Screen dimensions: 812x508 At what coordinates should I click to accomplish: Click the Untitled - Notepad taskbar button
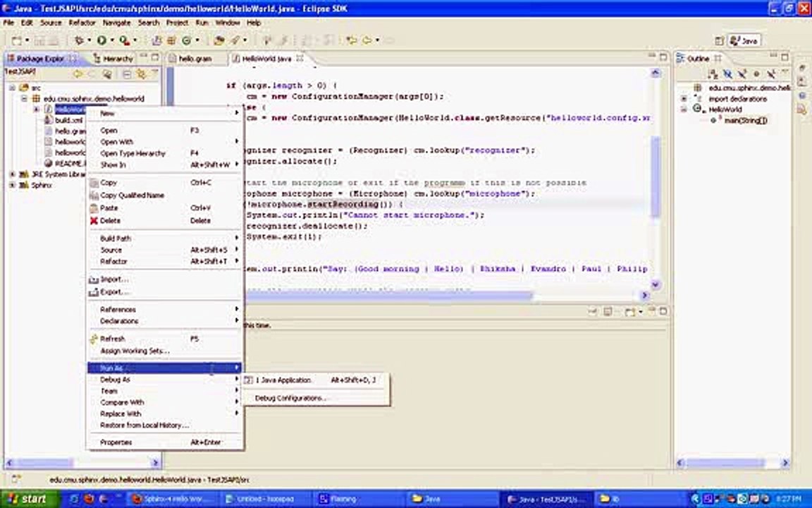264,500
